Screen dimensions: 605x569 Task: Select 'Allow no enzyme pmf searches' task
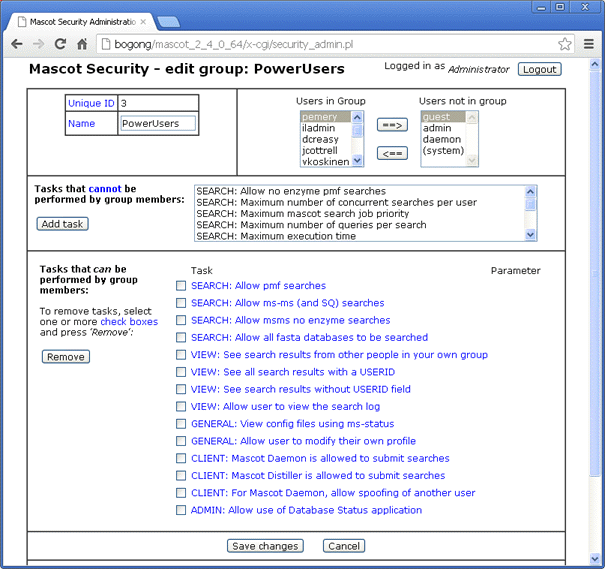click(x=360, y=191)
